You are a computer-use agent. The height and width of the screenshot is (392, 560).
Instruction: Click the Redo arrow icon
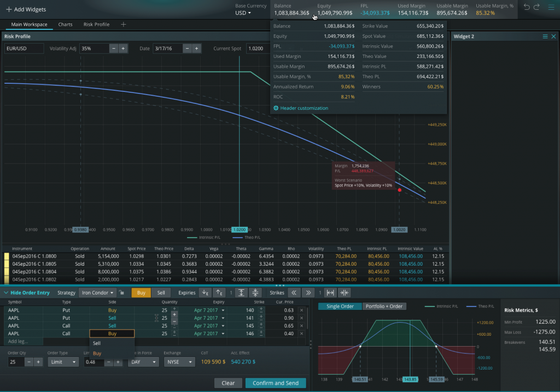click(536, 7)
